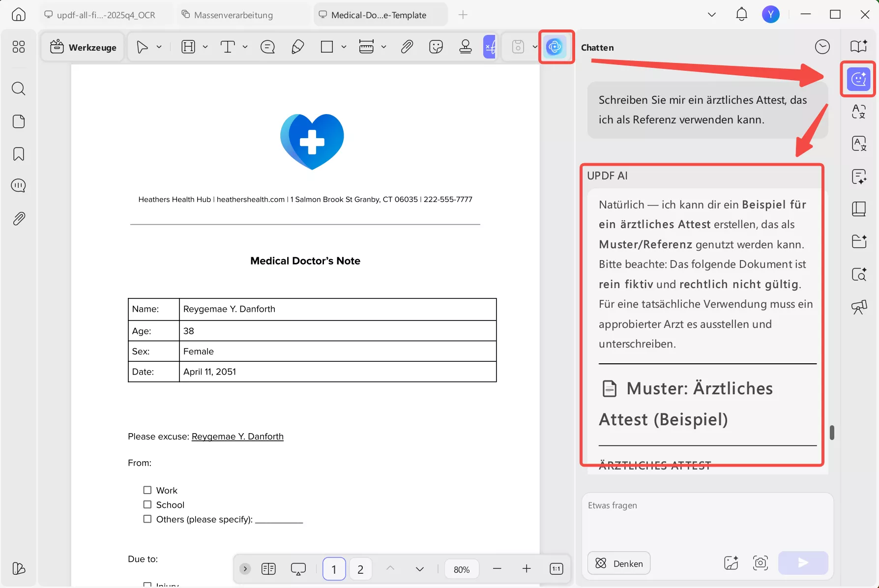Select the Comment bubble tool
The image size is (879, 588).
(267, 47)
